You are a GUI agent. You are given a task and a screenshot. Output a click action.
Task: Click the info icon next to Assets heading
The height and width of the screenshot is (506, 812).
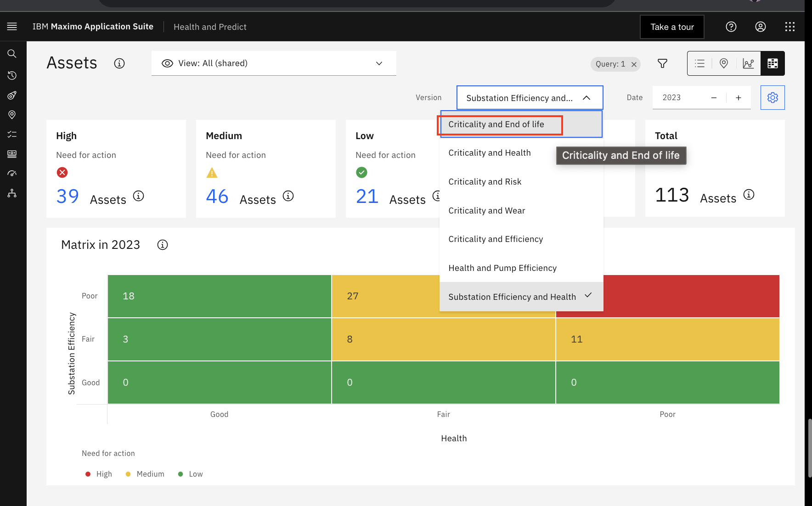[x=119, y=63]
